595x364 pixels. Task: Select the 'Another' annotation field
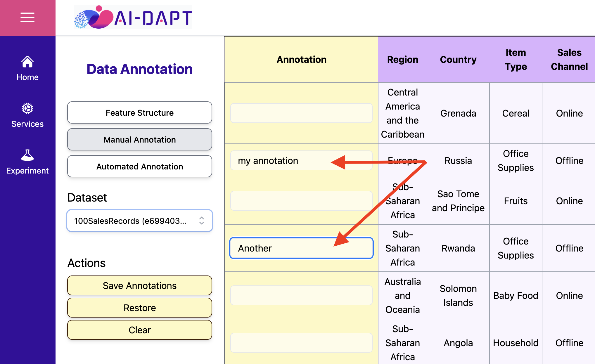click(x=301, y=248)
